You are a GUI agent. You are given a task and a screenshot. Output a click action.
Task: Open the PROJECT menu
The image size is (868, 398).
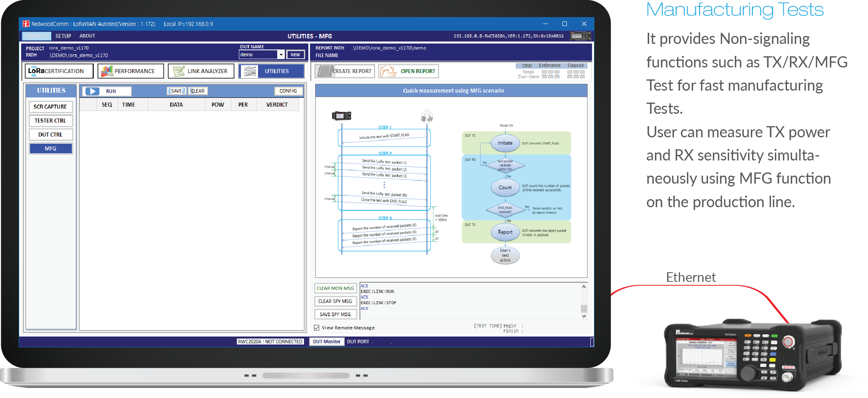coord(36,36)
